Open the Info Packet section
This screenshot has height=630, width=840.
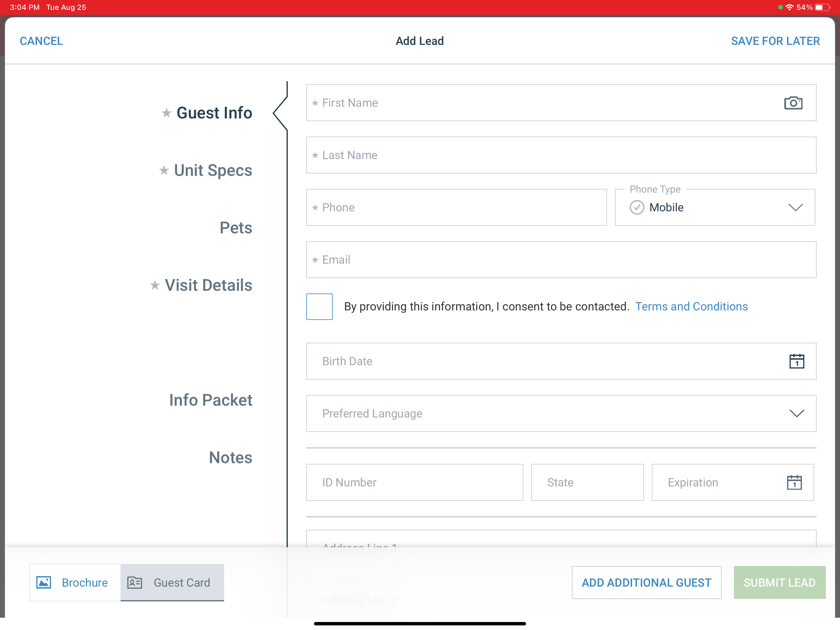(211, 400)
